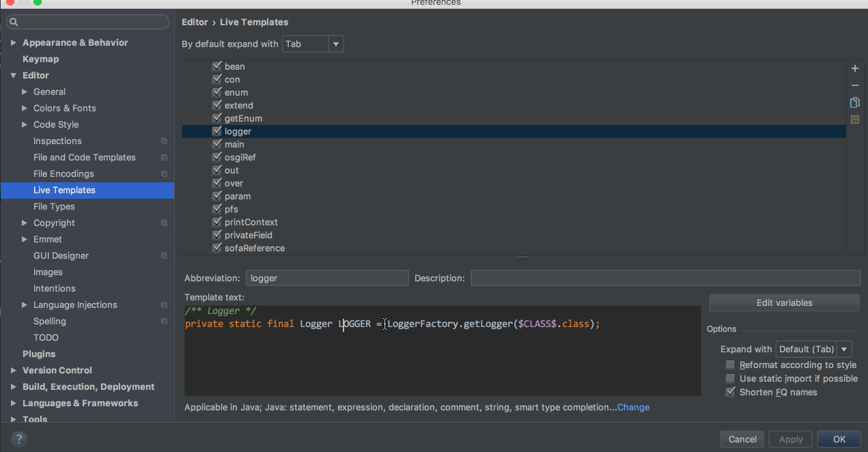Viewport: 868px width, 452px height.
Task: Select File Types settings
Action: coord(54,207)
